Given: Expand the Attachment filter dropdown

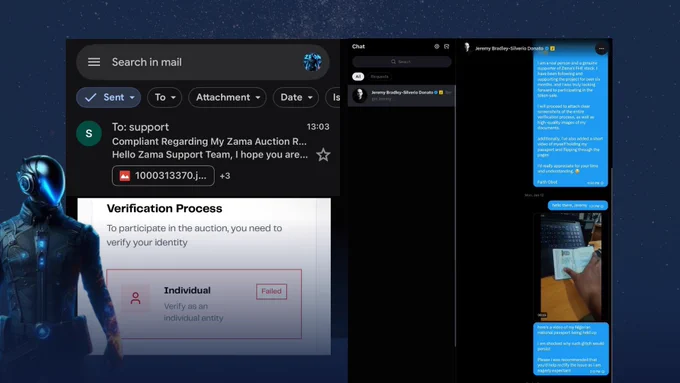Looking at the screenshot, I should click(228, 97).
